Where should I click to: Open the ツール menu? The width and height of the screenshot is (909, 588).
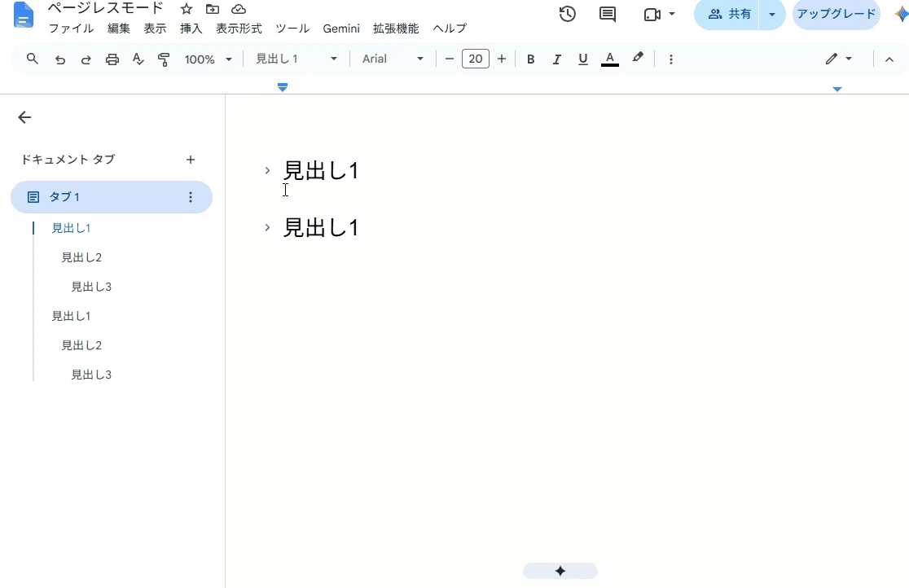pyautogui.click(x=292, y=29)
